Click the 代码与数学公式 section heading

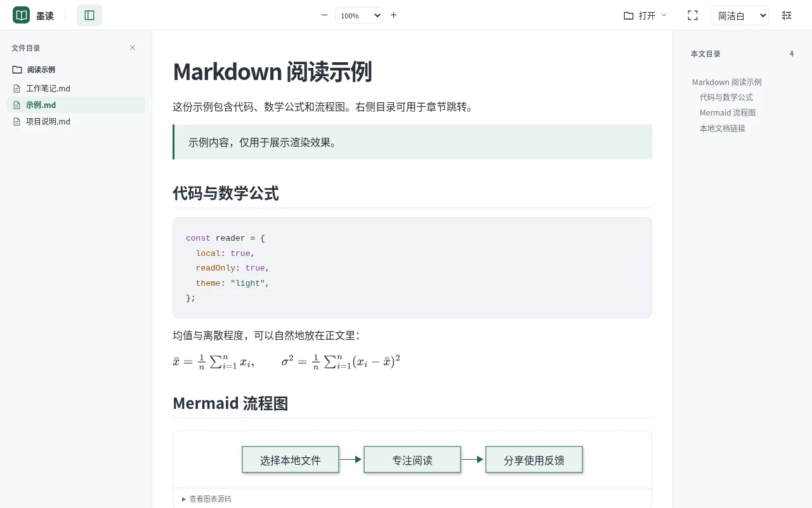(x=226, y=193)
